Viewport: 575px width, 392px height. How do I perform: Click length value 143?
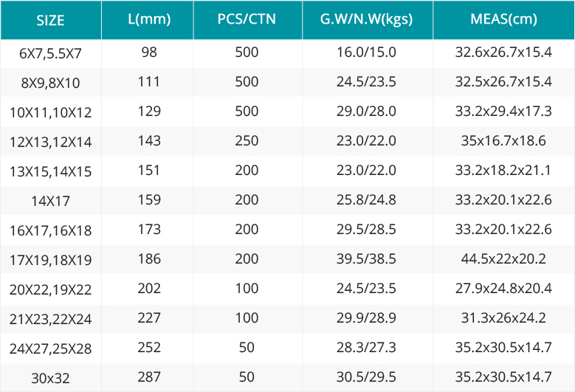[x=149, y=141]
